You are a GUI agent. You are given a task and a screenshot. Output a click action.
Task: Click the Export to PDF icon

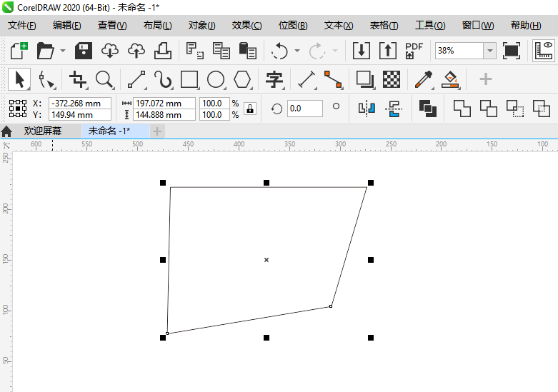click(414, 51)
